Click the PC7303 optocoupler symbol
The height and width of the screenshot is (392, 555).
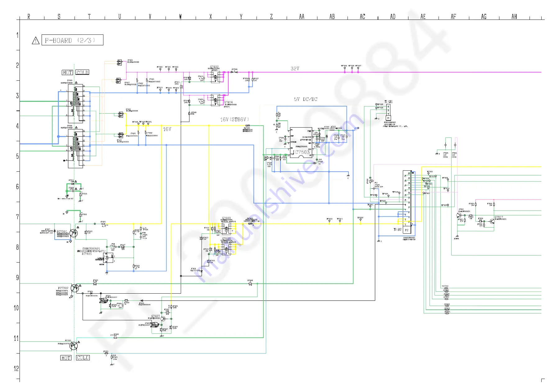(x=74, y=345)
